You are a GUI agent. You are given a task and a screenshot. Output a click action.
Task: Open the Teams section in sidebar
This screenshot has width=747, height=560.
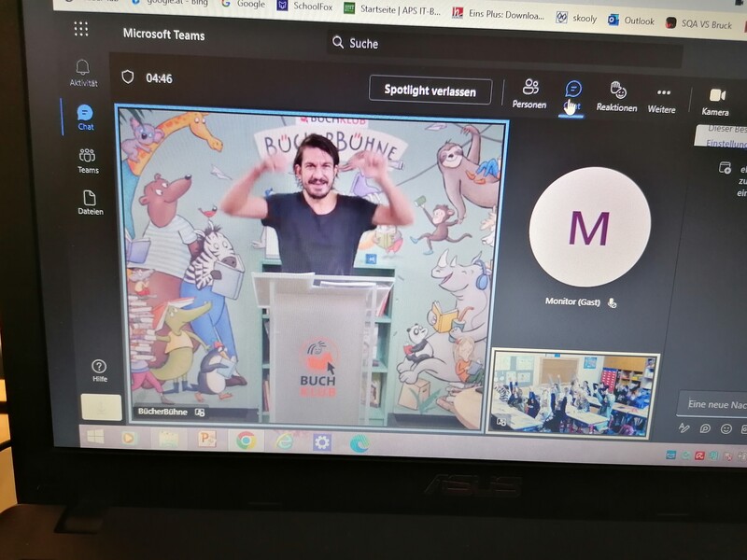click(x=88, y=161)
